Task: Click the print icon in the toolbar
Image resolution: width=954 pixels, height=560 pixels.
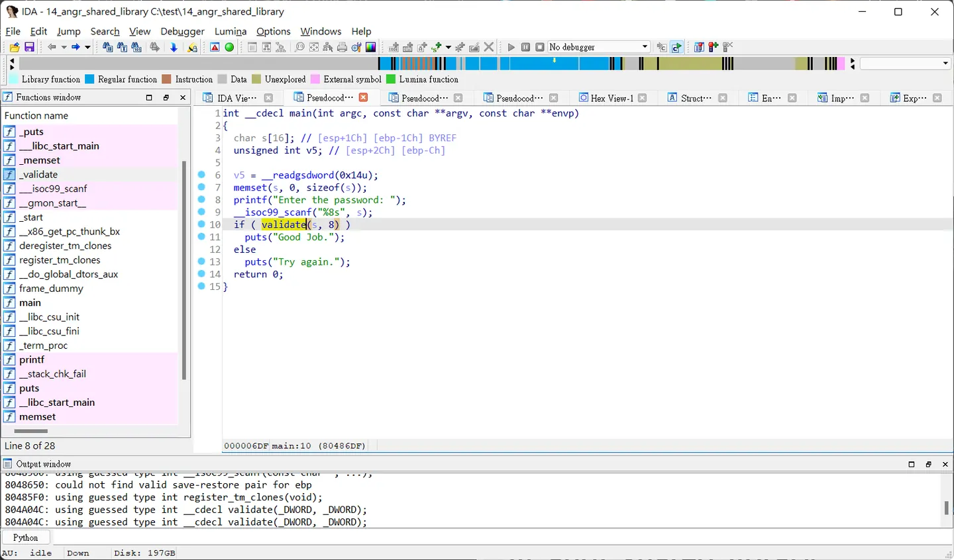Action: 342,47
